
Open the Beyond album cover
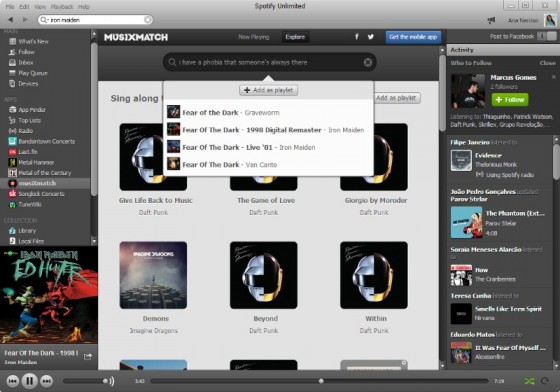pyautogui.click(x=264, y=275)
